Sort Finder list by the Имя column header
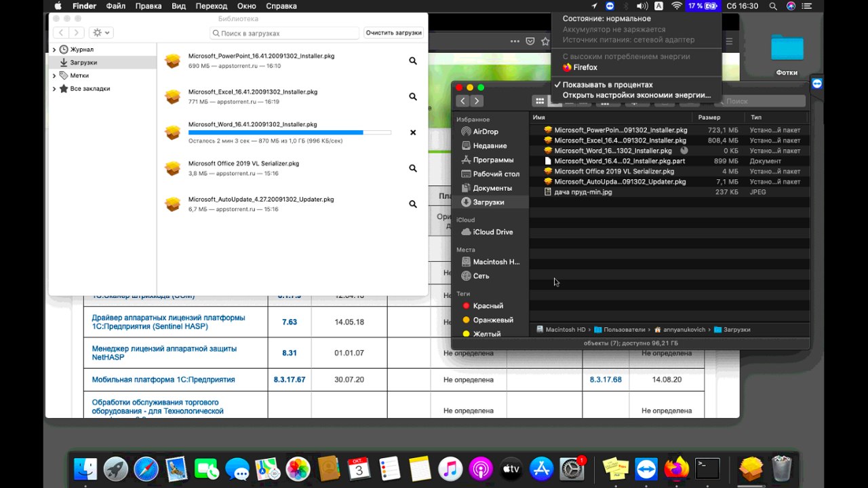 539,117
